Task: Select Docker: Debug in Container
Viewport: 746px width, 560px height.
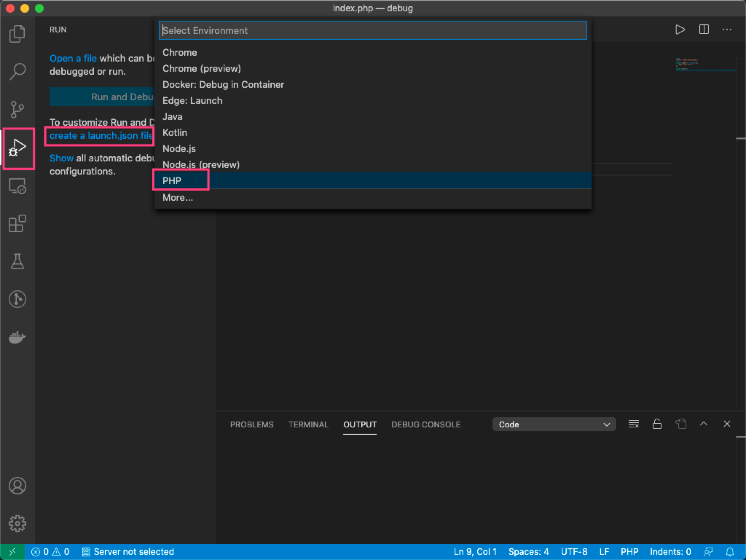Action: coord(373,85)
